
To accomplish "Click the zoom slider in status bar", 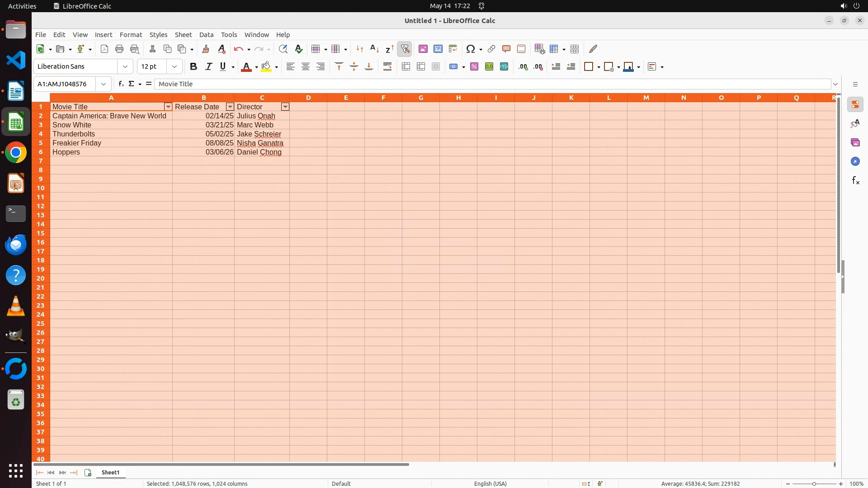I will (814, 483).
